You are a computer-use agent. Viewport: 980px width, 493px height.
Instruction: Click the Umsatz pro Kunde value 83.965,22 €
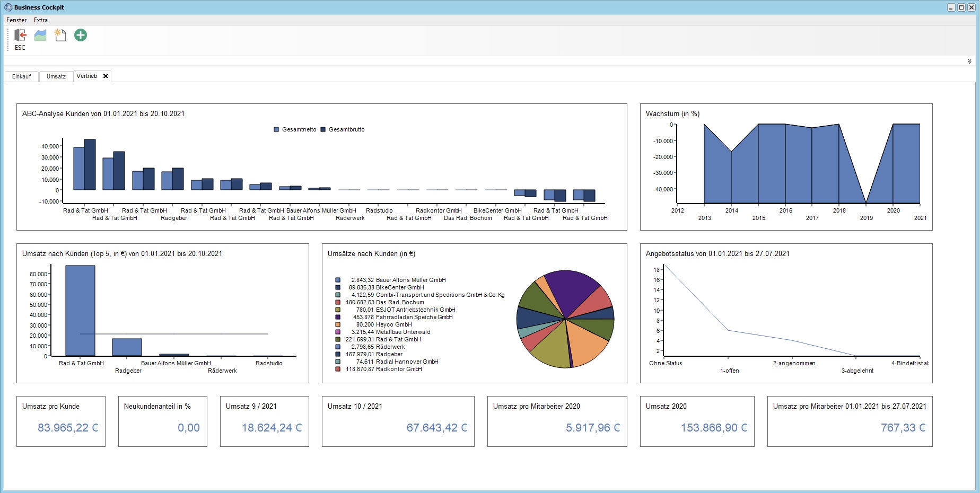68,428
